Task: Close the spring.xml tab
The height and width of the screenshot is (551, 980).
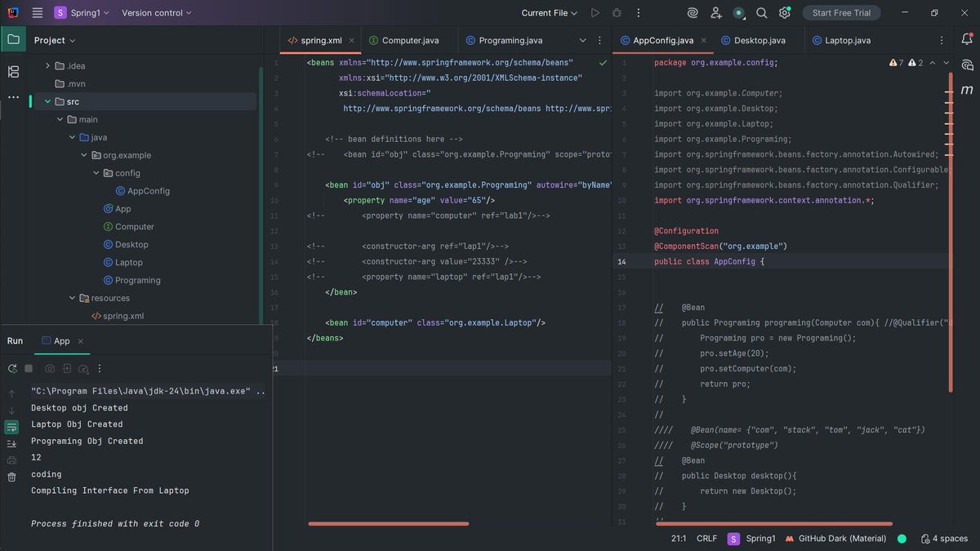Action: 352,40
